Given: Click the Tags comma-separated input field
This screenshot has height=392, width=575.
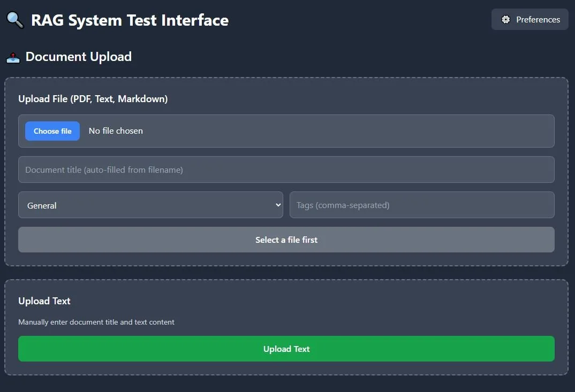Looking at the screenshot, I should [421, 205].
